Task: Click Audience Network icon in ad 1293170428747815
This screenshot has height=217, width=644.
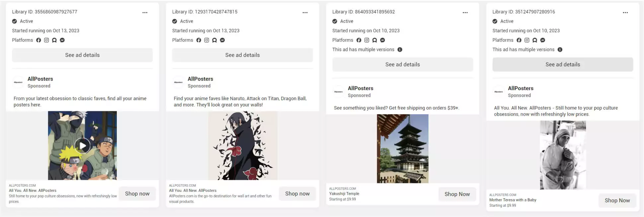Action: (214, 40)
